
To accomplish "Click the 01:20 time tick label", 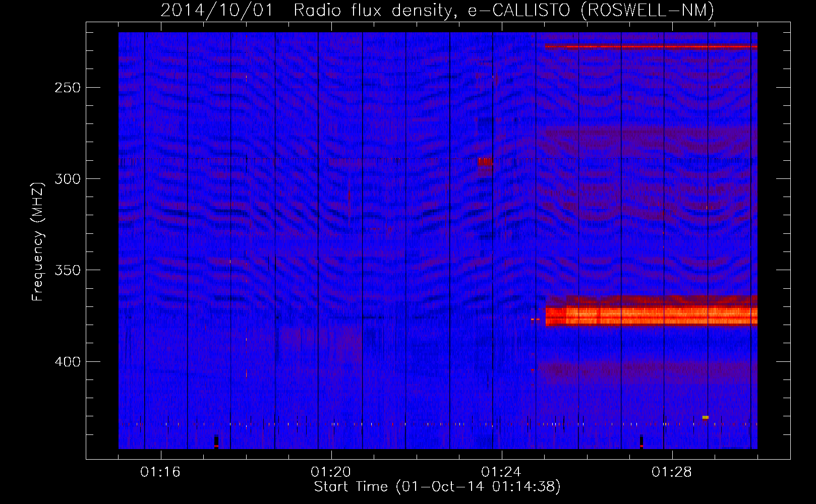I will pos(331,472).
